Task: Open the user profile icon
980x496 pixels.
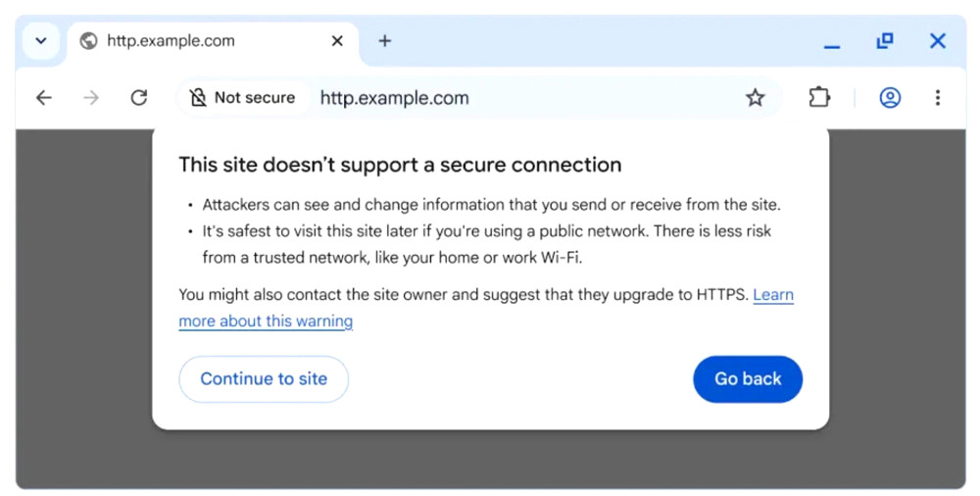Action: (x=890, y=98)
